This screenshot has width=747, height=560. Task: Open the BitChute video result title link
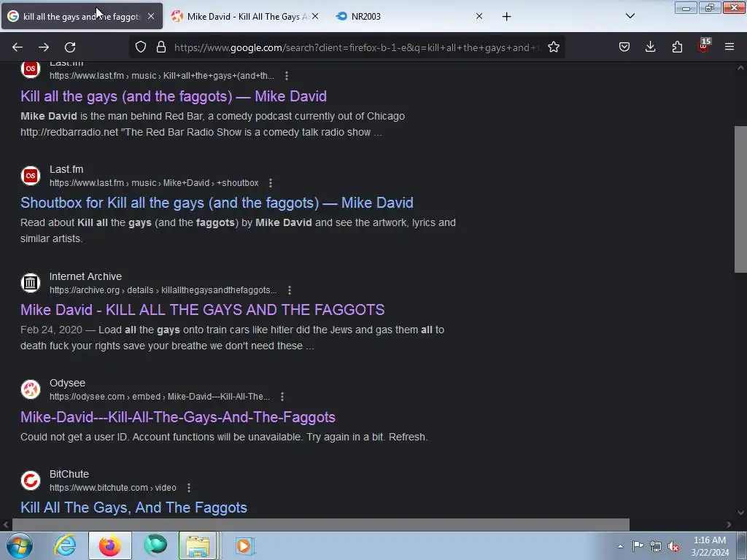134,507
